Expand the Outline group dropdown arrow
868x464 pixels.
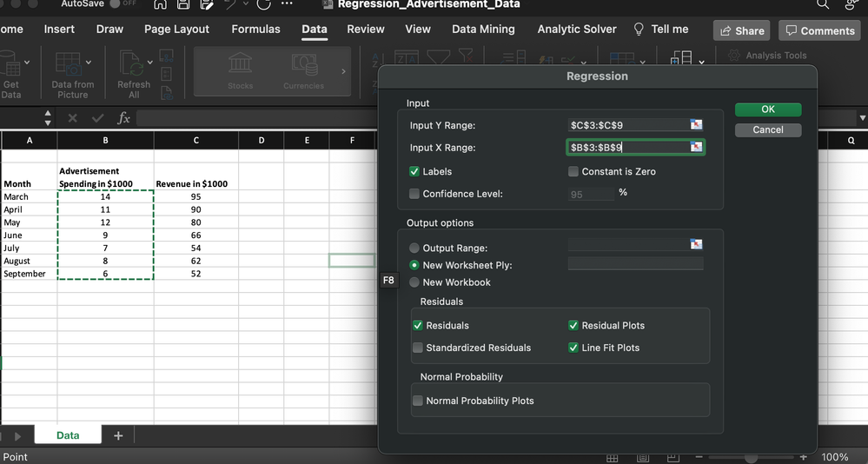tap(701, 63)
